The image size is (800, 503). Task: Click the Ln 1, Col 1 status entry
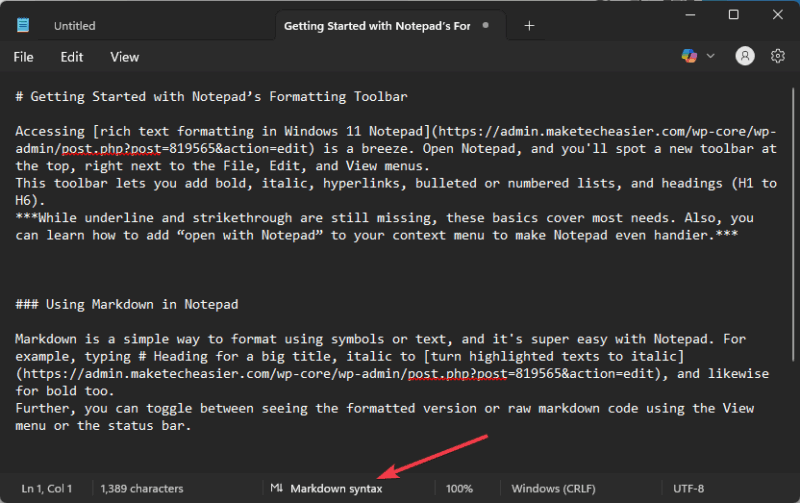46,488
